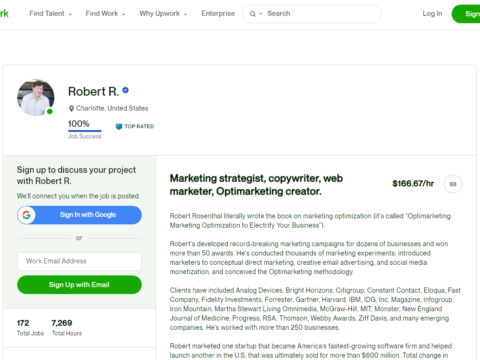Open the Enterprise page
Image resolution: width=480 pixels, height=360 pixels.
tap(218, 14)
